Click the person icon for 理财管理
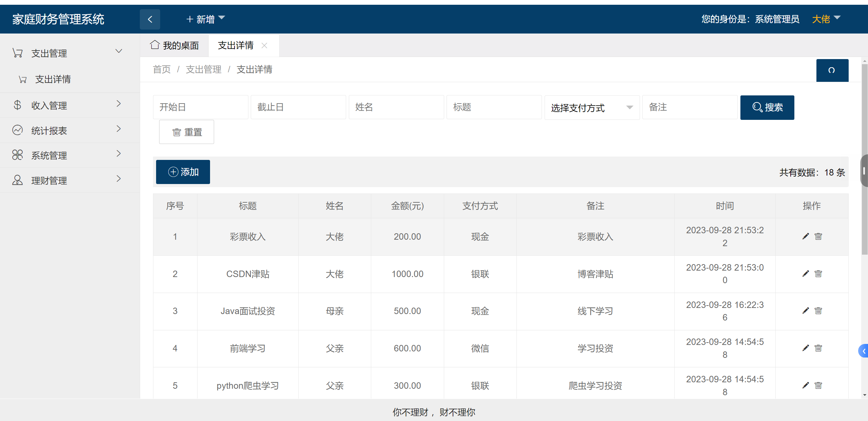Image resolution: width=868 pixels, height=421 pixels. (x=17, y=180)
